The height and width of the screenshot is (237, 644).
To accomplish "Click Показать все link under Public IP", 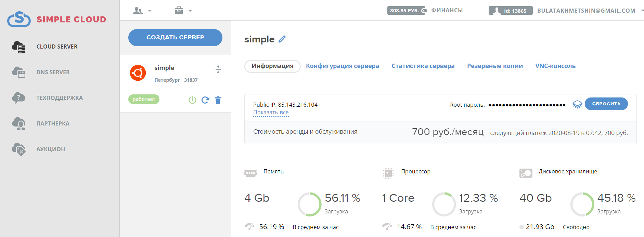I will point(271,113).
